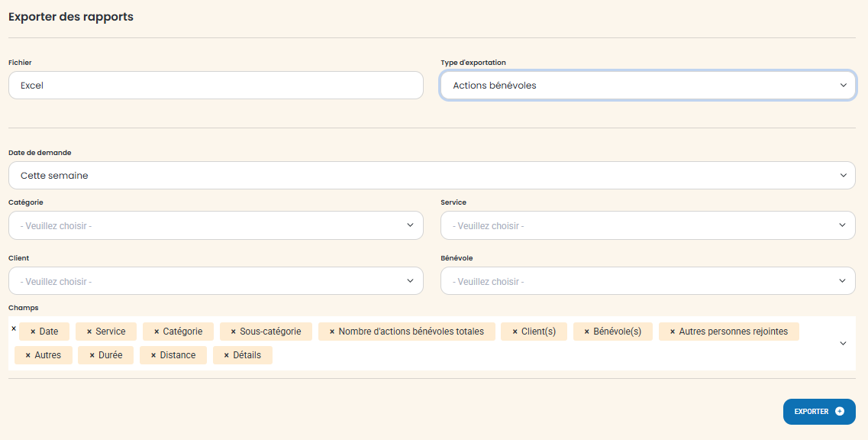Expand the Service filter dropdown
The width and height of the screenshot is (868, 440).
point(647,225)
